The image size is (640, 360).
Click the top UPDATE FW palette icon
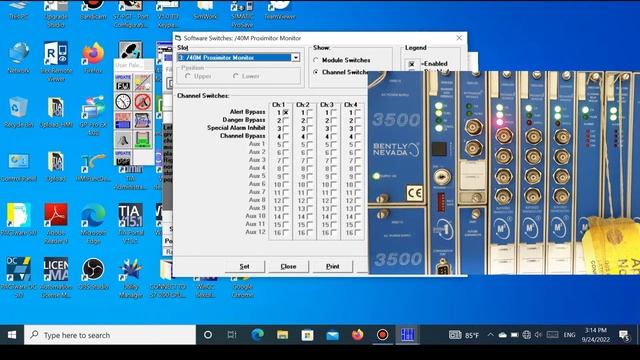[123, 82]
